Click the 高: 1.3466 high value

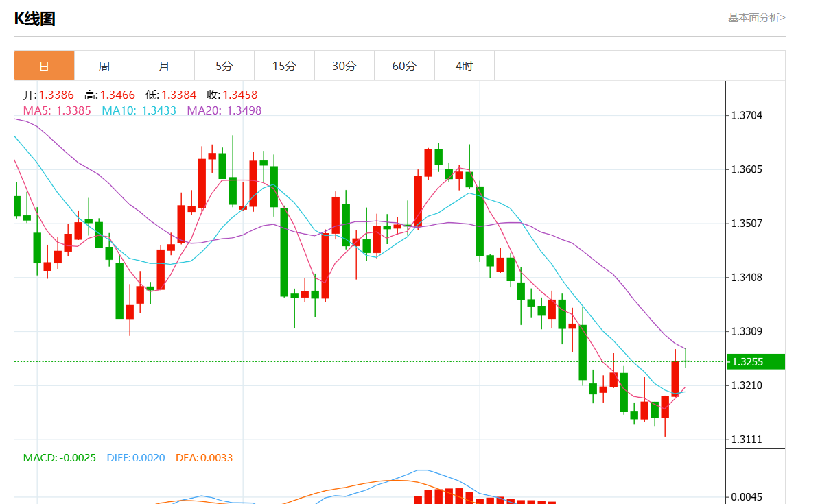click(x=110, y=95)
